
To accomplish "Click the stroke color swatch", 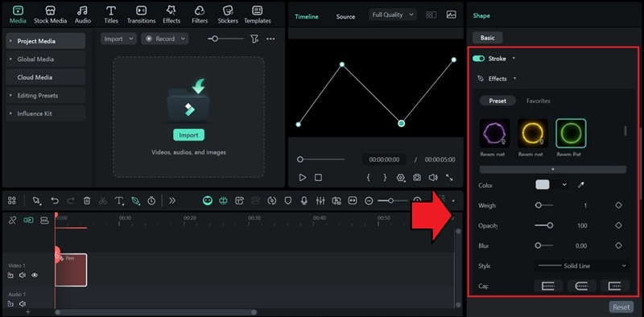I will point(543,185).
